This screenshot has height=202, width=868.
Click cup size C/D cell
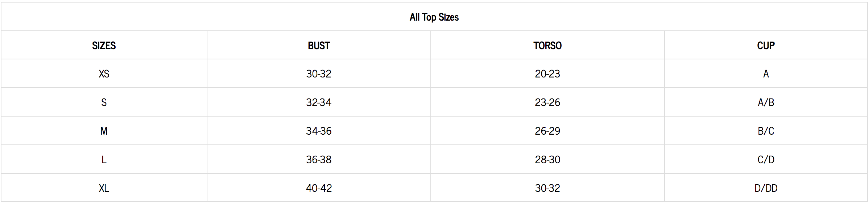coord(766,160)
